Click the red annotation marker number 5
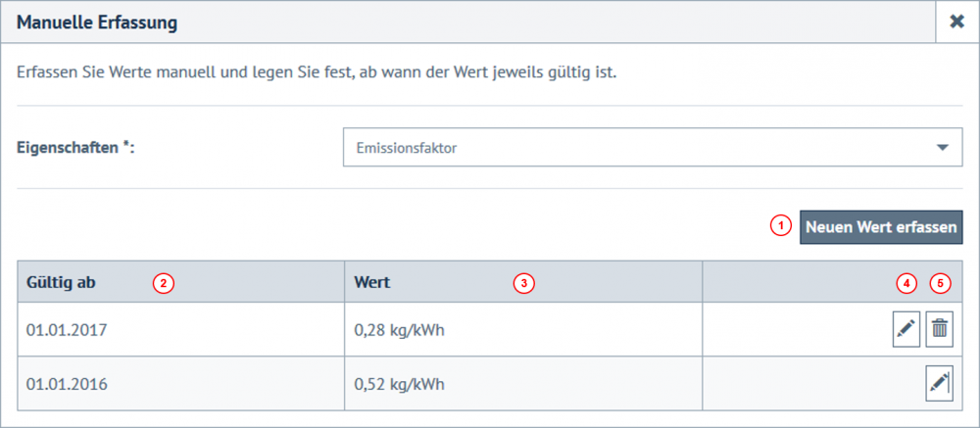 941,283
